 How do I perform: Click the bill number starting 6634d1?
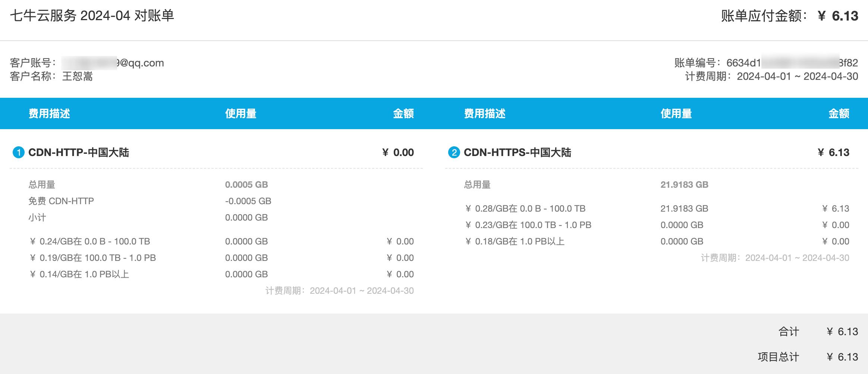point(792,63)
